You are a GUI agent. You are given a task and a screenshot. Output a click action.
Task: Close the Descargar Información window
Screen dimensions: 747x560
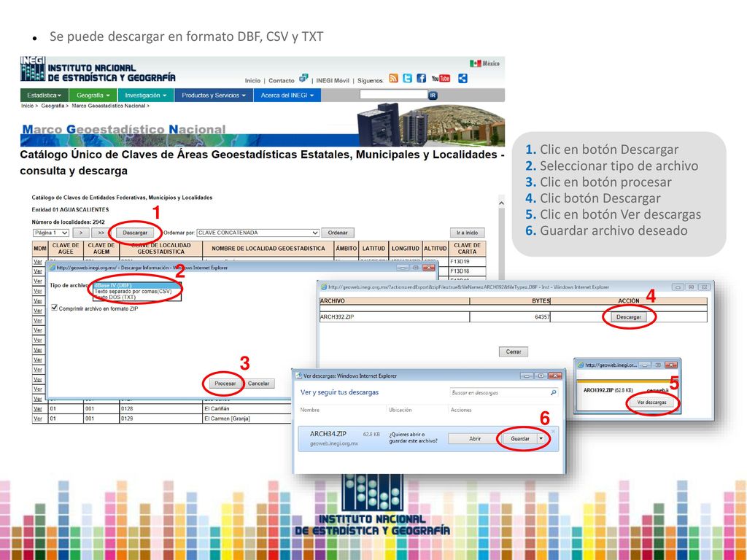click(428, 268)
